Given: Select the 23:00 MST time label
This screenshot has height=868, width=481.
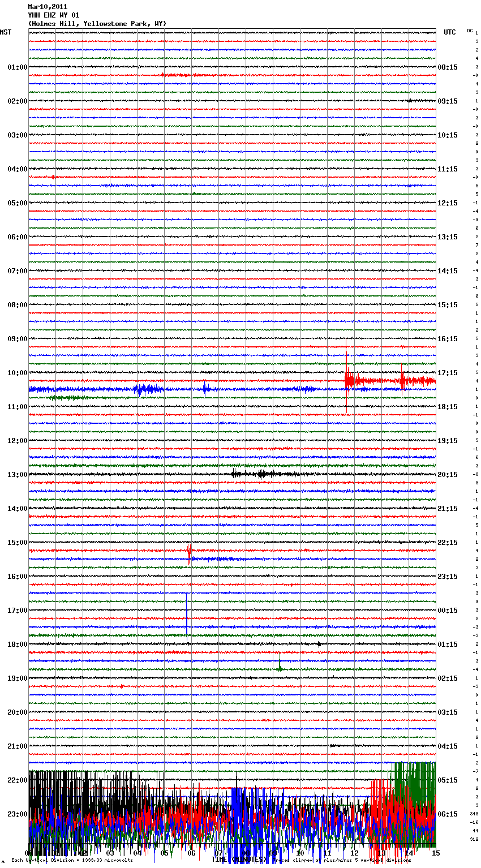Looking at the screenshot, I should pos(18,814).
